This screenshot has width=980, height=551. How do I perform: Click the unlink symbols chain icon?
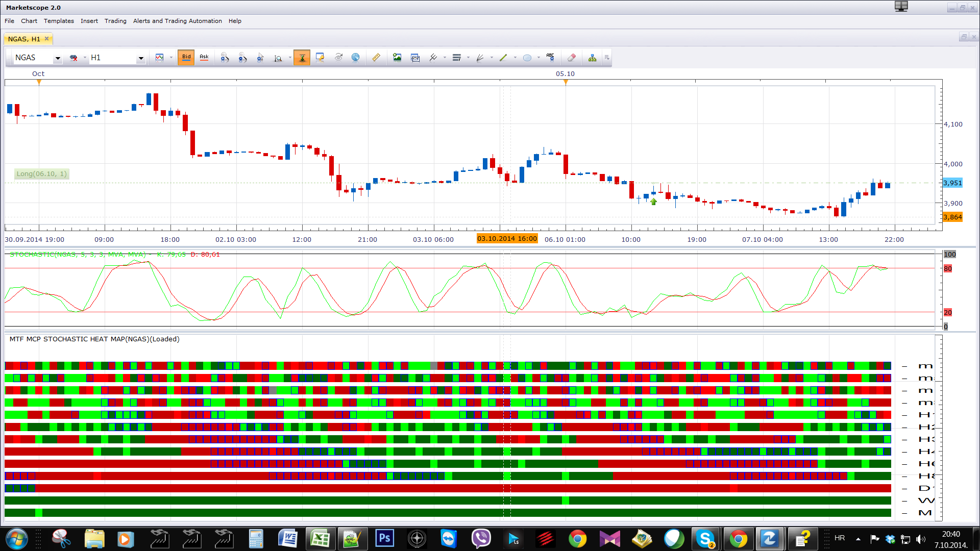74,58
